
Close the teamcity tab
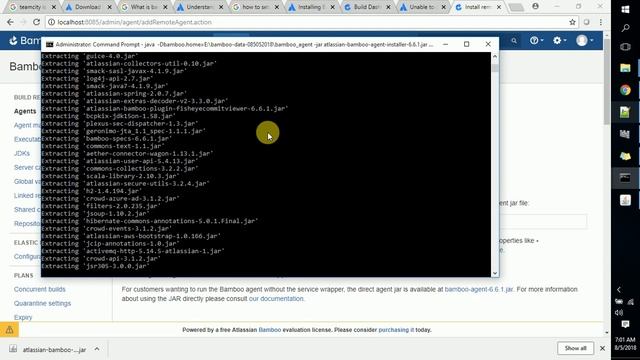(53, 7)
